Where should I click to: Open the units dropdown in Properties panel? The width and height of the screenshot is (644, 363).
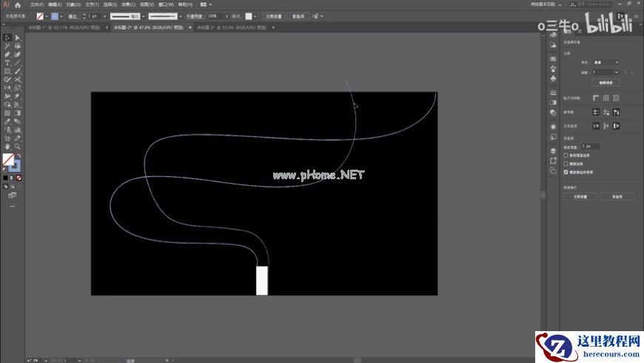point(606,62)
